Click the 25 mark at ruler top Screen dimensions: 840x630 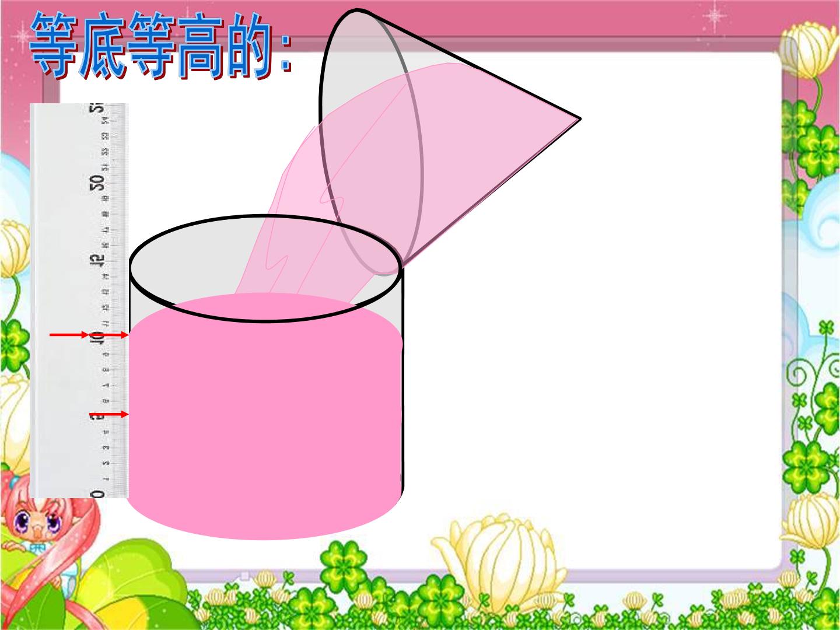tap(97, 107)
